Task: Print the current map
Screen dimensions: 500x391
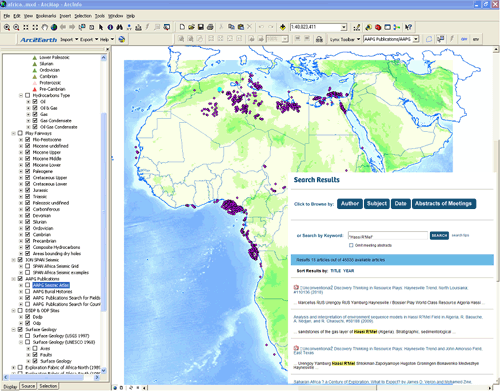Action: click(x=210, y=27)
